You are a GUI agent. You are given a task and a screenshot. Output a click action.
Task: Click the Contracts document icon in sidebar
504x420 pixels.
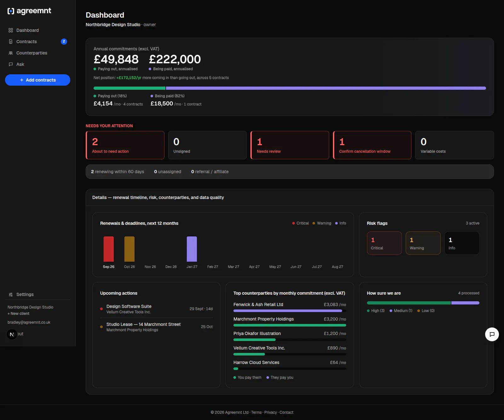coord(11,42)
